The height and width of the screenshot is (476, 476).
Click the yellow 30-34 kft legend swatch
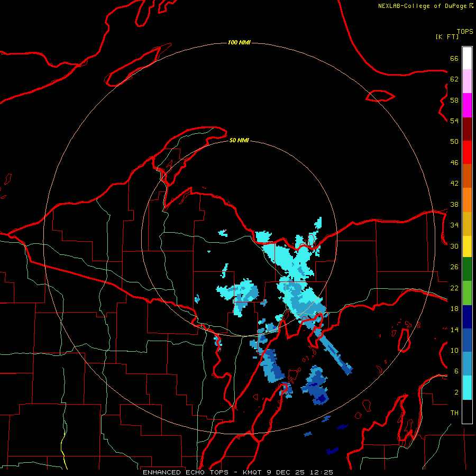click(x=467, y=246)
